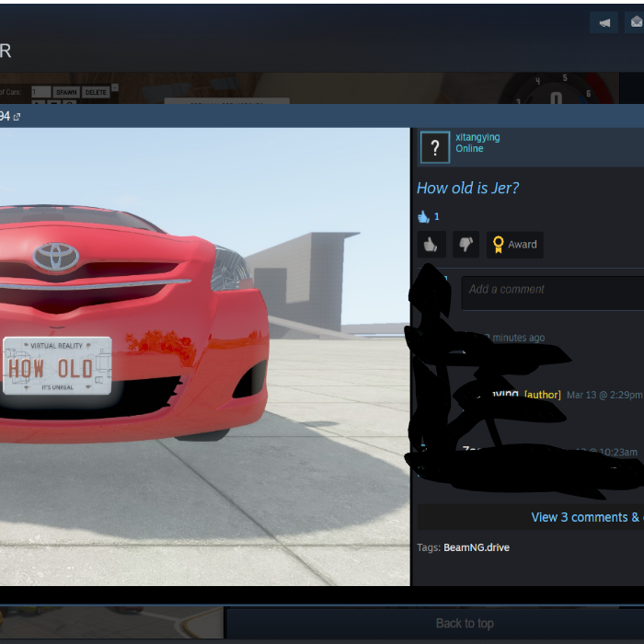Screen dimensions: 644x644
Task: Click the thumbs up rate button
Action: pos(431,245)
